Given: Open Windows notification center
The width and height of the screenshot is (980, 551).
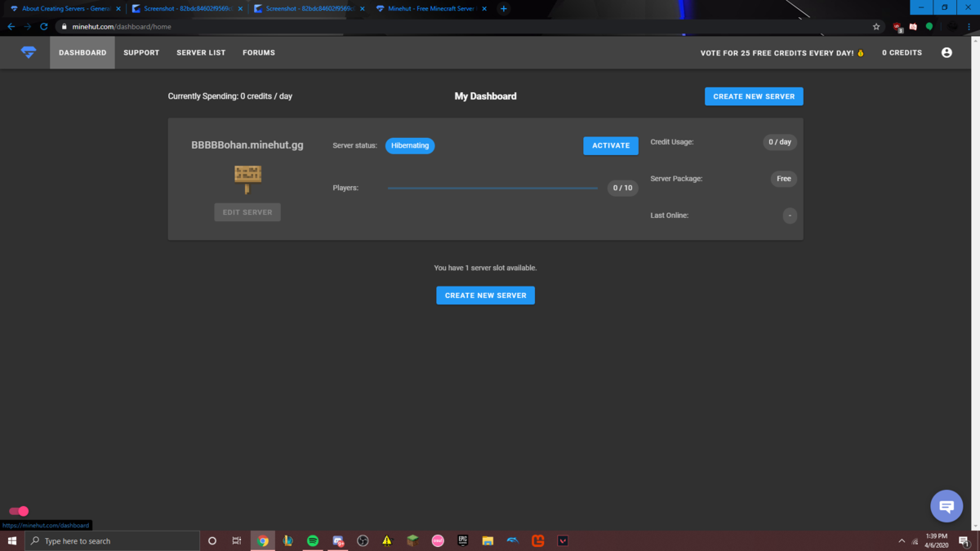Looking at the screenshot, I should [x=964, y=540].
